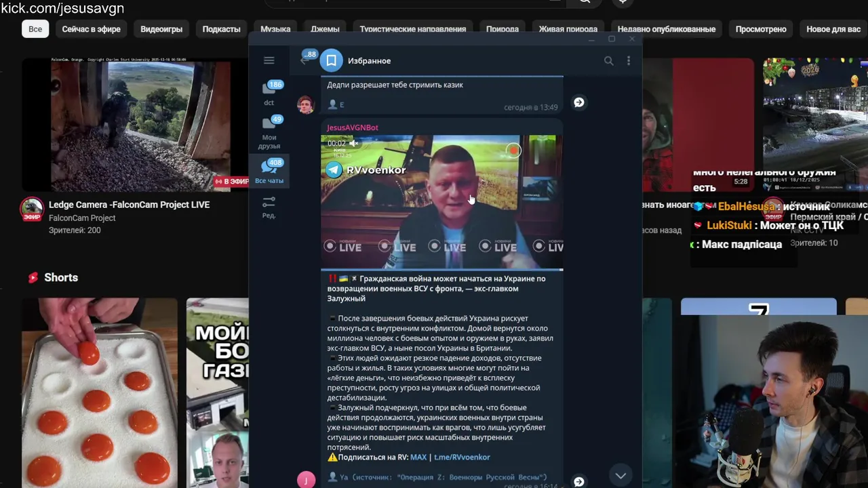Select the Туристические направления chip
This screenshot has width=868, height=488.
click(413, 29)
